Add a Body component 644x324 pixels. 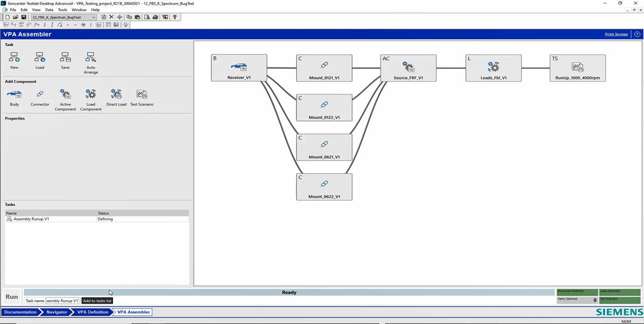click(x=14, y=94)
